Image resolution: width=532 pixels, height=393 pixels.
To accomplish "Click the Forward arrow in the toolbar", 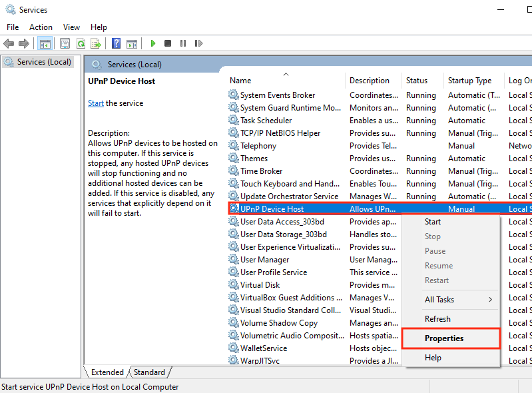I will pos(24,43).
